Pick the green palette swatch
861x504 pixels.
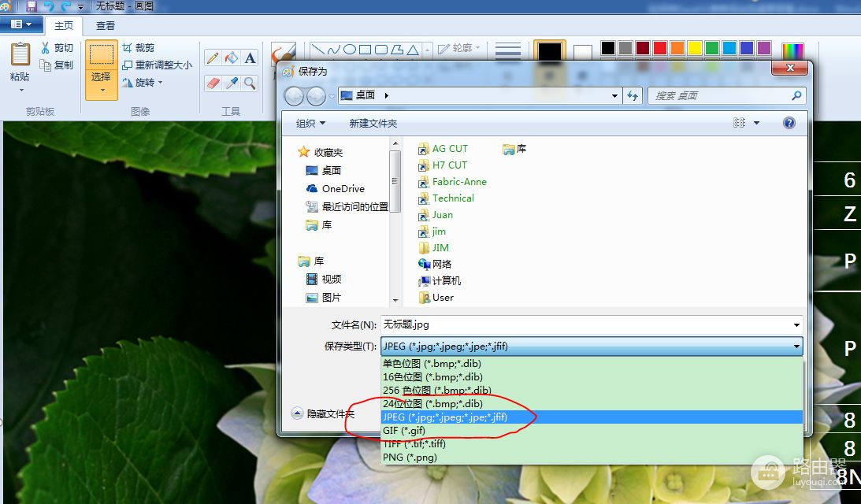pos(712,48)
